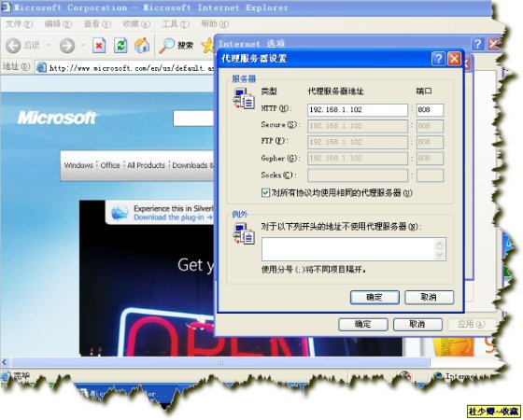Click the proxy exceptions text area

[x=349, y=249]
